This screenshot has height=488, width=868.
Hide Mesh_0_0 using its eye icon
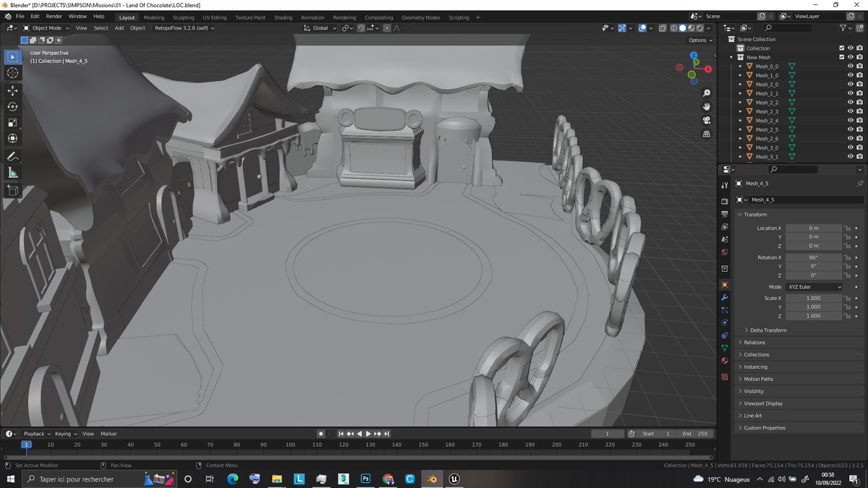(x=850, y=66)
